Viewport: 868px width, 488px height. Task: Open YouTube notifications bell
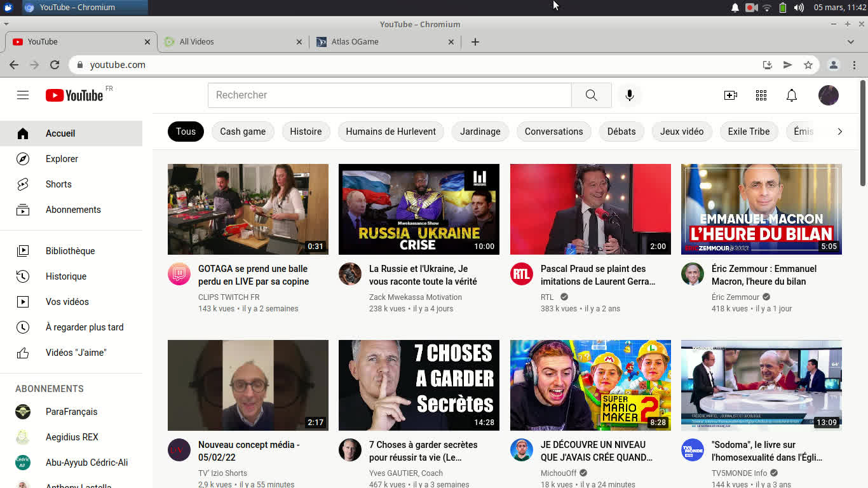[792, 95]
